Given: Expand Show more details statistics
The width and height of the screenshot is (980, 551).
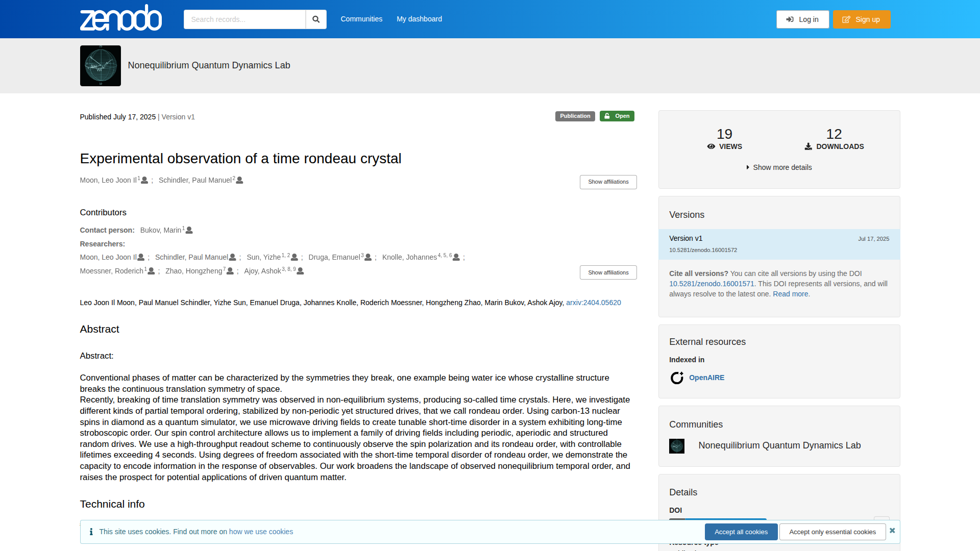Looking at the screenshot, I should [779, 167].
